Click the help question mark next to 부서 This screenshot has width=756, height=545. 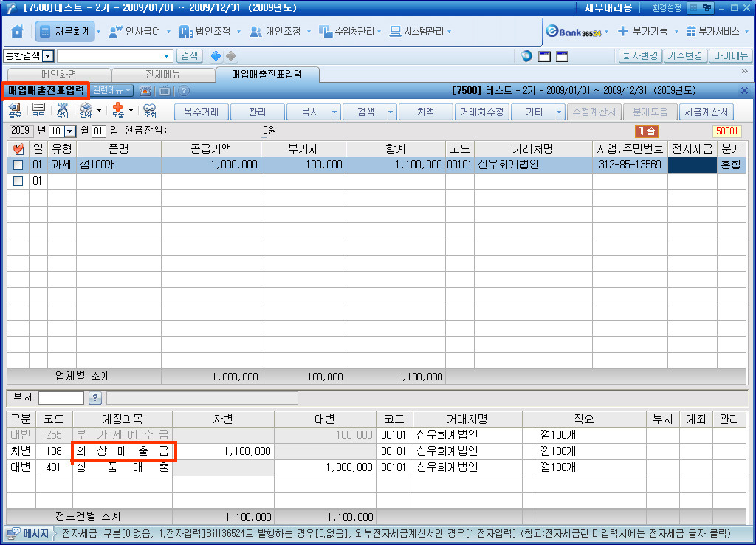click(94, 398)
